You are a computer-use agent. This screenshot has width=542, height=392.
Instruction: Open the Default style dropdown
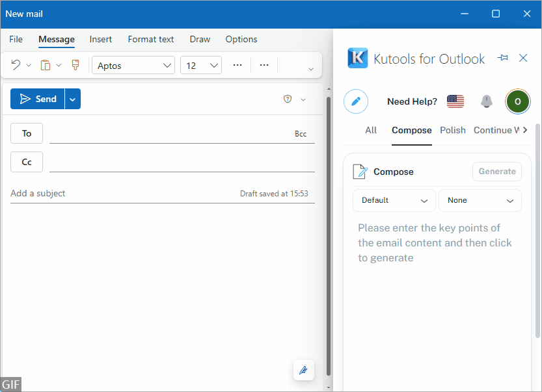tap(394, 200)
